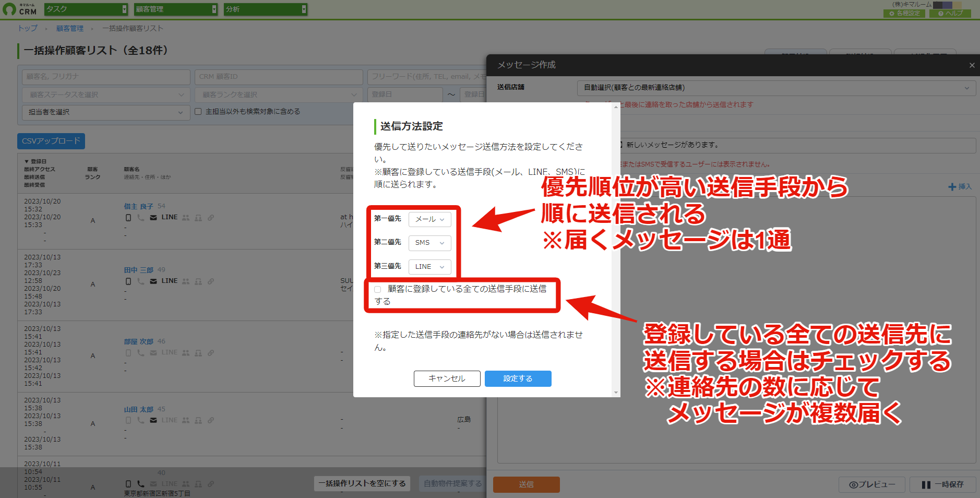The height and width of the screenshot is (498, 980).
Task: Open 送信店舗 自動選択 dropdown
Action: click(x=776, y=88)
